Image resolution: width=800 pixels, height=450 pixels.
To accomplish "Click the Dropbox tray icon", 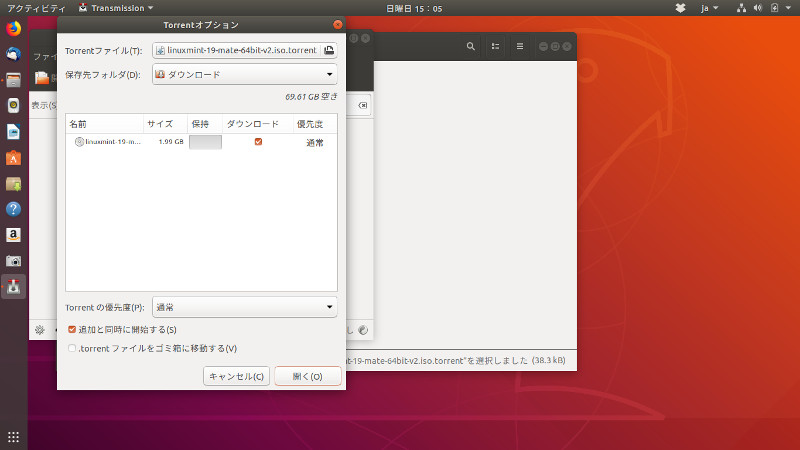I will click(680, 8).
